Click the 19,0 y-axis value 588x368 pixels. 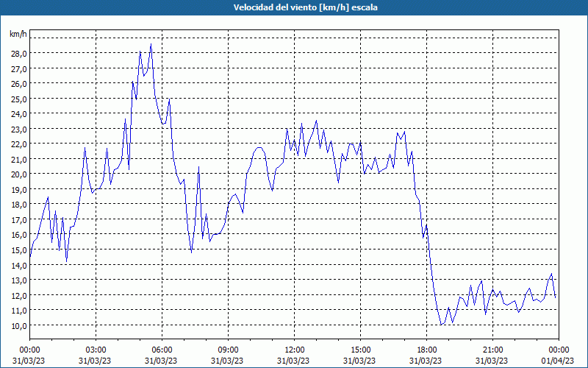(19, 190)
